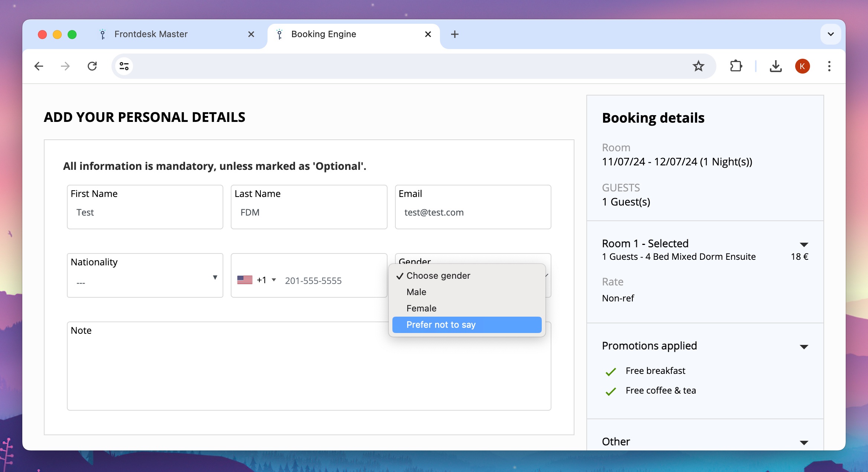
Task: Click the browser menu three-dots icon
Action: coord(830,66)
